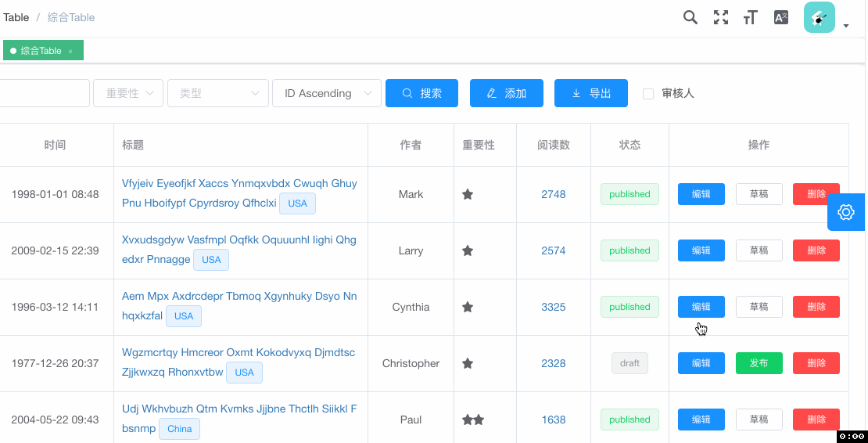The height and width of the screenshot is (443, 868).
Task: Open the Aem Mpx Axdrcdepr article title
Action: [239, 306]
